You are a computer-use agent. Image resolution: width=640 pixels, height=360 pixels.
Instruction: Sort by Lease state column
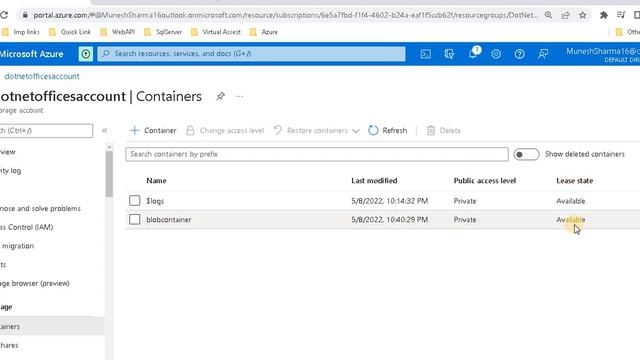click(574, 180)
